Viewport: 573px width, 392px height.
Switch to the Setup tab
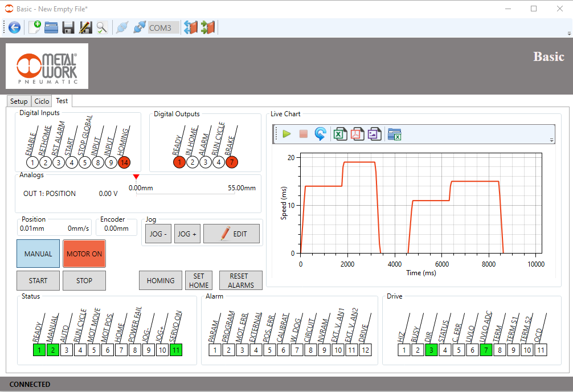[19, 101]
